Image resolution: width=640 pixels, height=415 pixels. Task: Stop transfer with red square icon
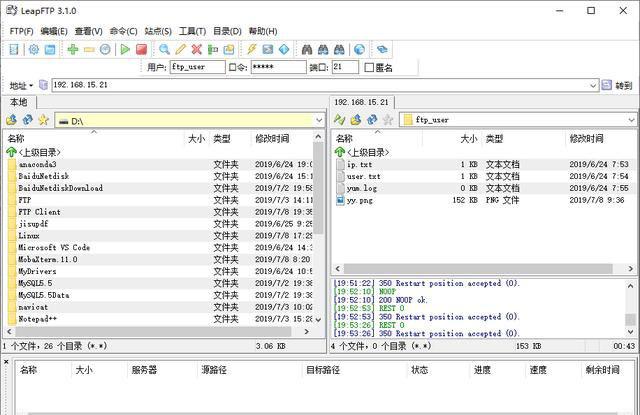pos(141,49)
